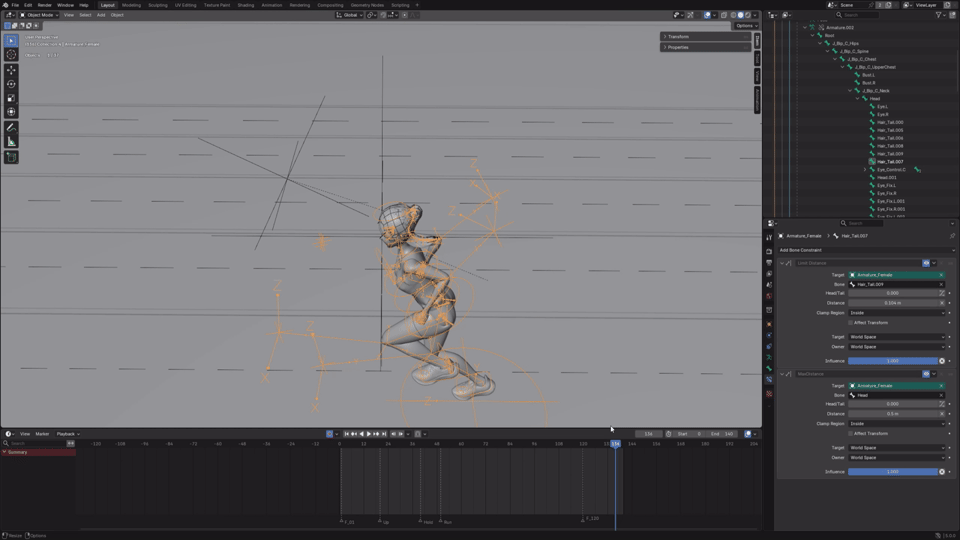This screenshot has height=540, width=960.
Task: Select Hair_Tail.005 bone in the outliner
Action: coord(890,130)
